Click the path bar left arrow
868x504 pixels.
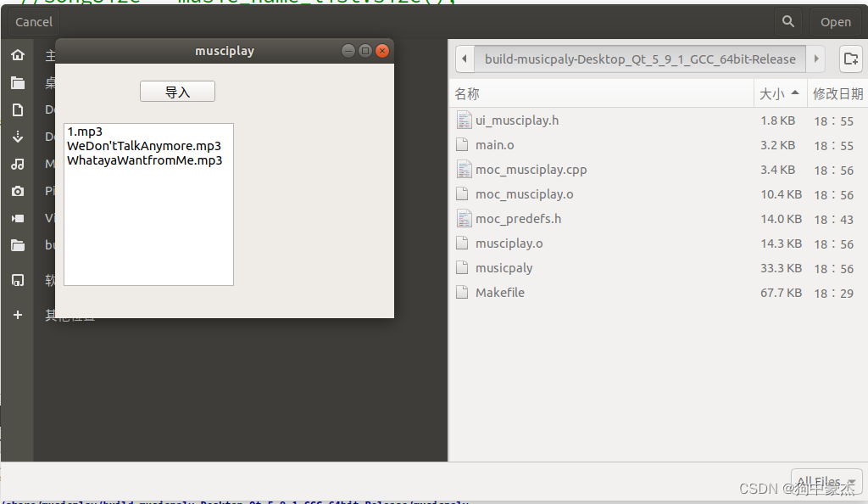click(x=465, y=59)
